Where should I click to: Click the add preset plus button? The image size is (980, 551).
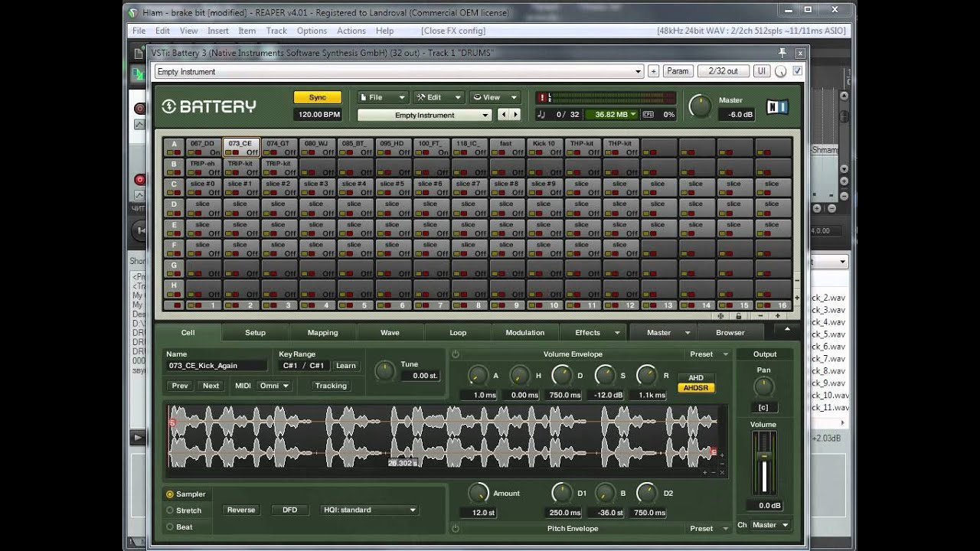(653, 71)
